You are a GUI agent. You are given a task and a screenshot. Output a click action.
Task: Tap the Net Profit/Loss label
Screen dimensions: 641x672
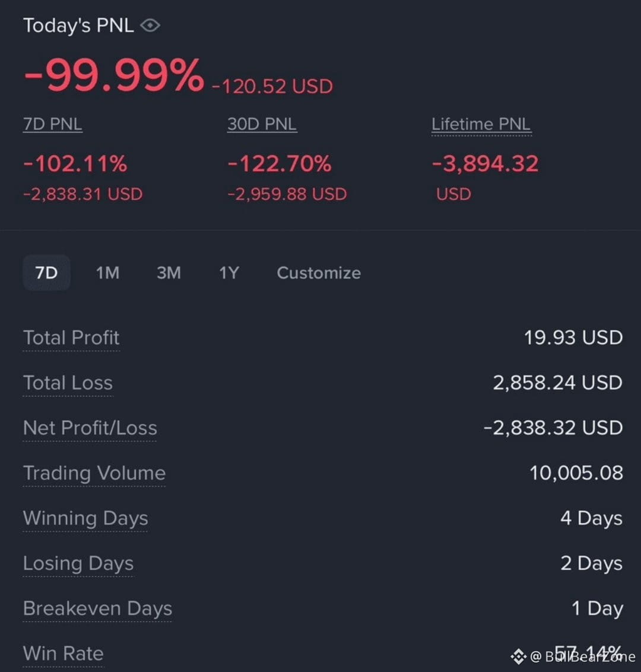pyautogui.click(x=90, y=427)
